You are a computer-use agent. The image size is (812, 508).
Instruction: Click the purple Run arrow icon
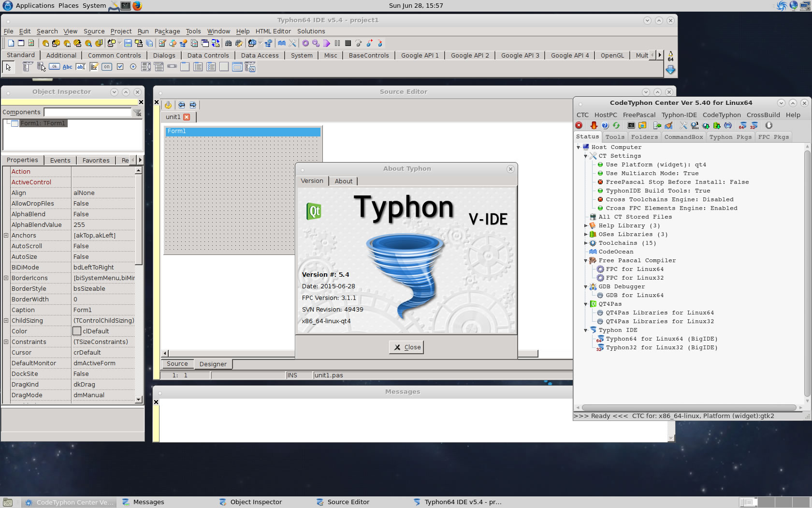[x=327, y=43]
